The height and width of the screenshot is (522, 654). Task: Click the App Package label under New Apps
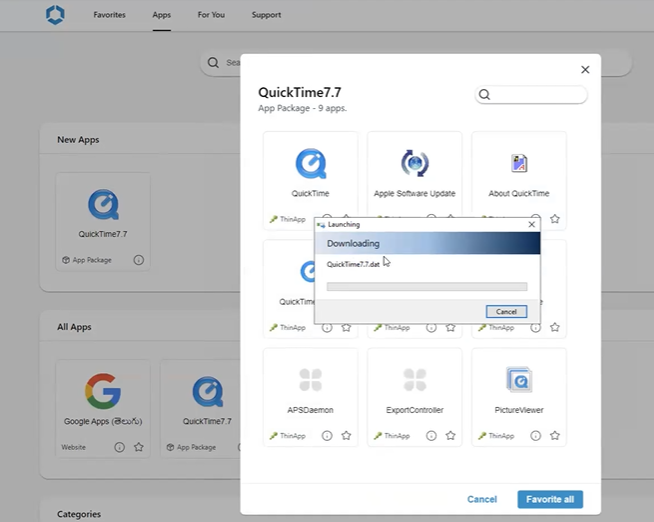[92, 260]
